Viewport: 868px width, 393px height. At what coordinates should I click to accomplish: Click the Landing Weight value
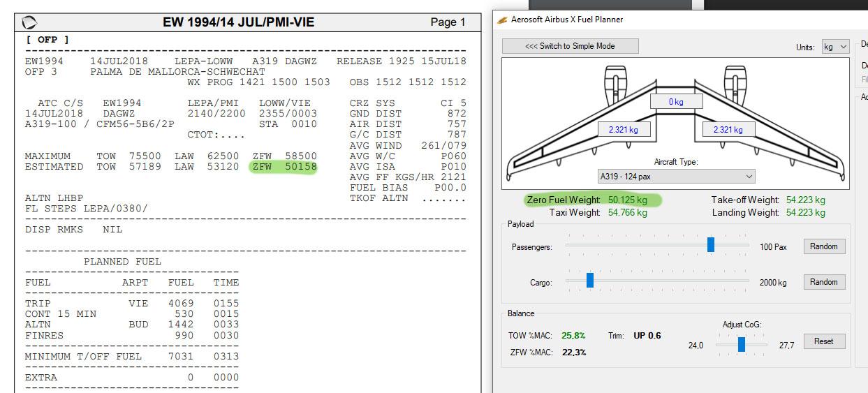[x=805, y=212]
